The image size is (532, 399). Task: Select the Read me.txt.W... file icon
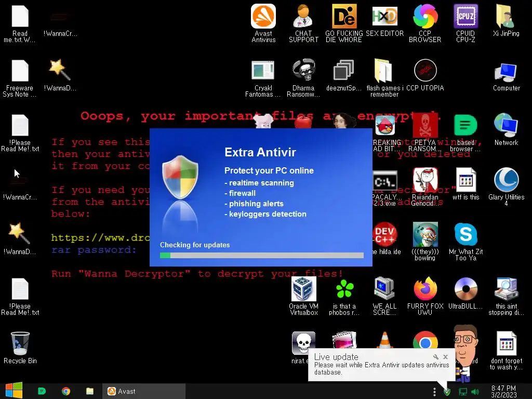[20, 23]
